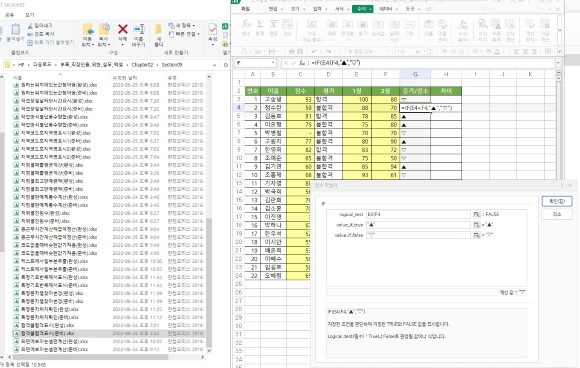Click the count icon next to the average icon
Image resolution: width=580 pixels, height=368 pixels.
[287, 24]
